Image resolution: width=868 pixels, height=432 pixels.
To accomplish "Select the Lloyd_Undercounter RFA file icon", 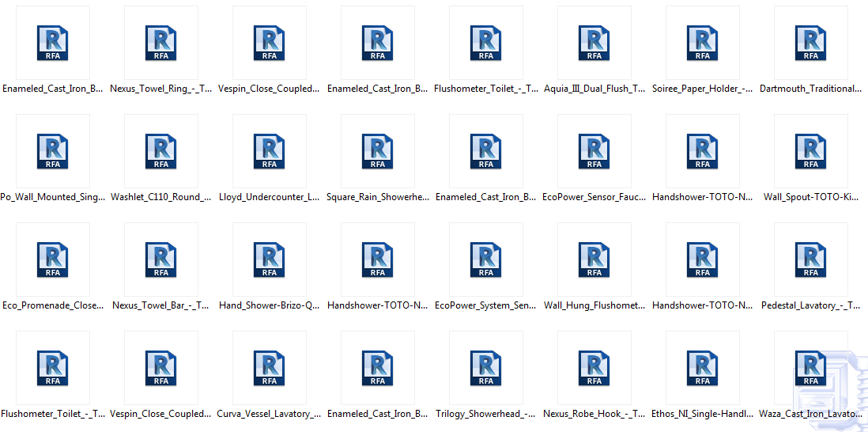I will tap(269, 151).
